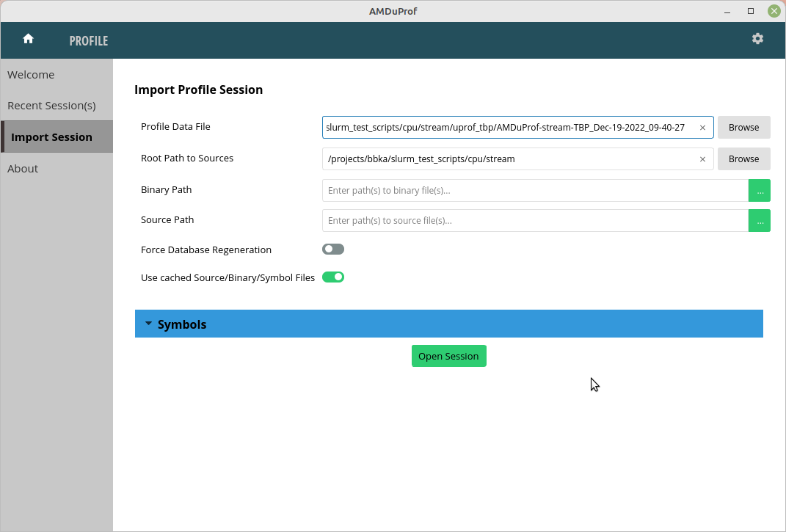The width and height of the screenshot is (786, 532).
Task: Select Welcome in the sidebar
Action: coord(31,74)
